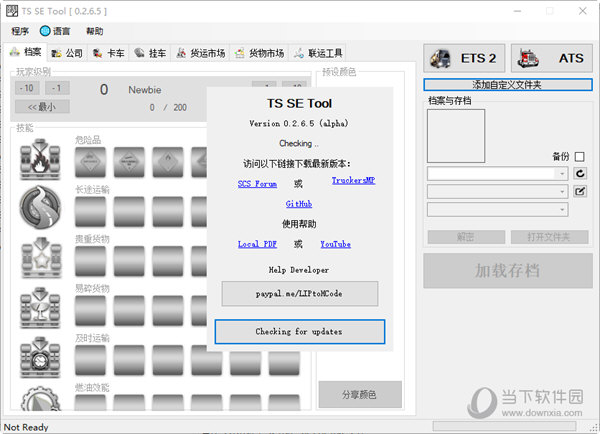The width and height of the screenshot is (600, 434).
Task: Toggle second 长途运输 skill level
Action: click(x=129, y=212)
